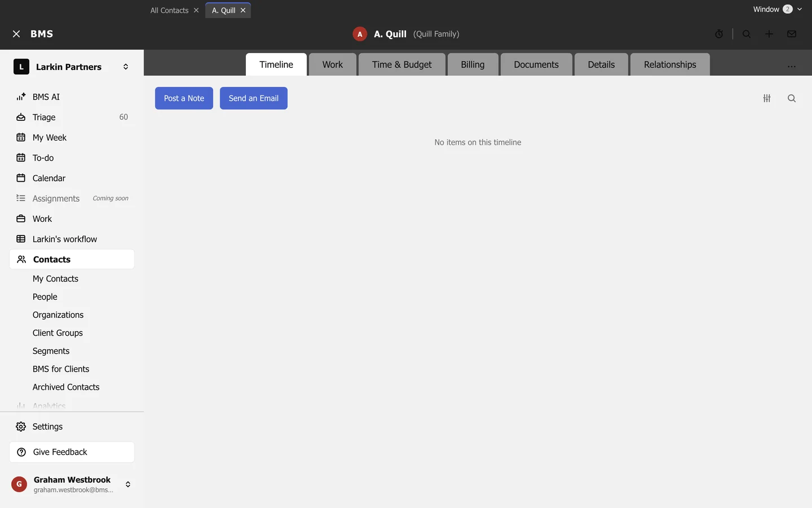Image resolution: width=812 pixels, height=508 pixels.
Task: Click the Calendar icon in the sidebar
Action: coord(21,178)
